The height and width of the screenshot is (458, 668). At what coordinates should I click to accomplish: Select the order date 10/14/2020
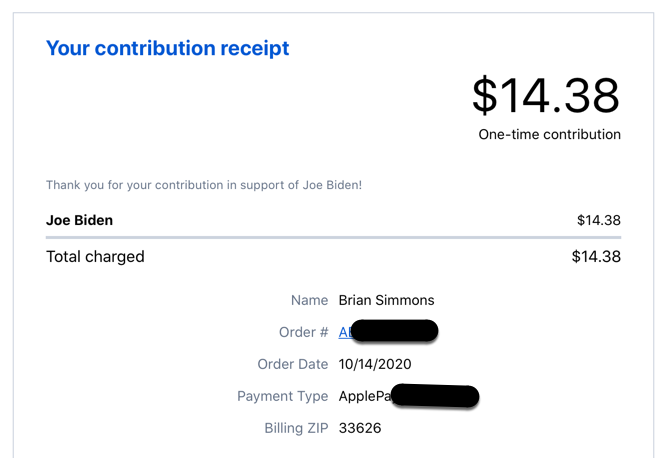pyautogui.click(x=375, y=364)
